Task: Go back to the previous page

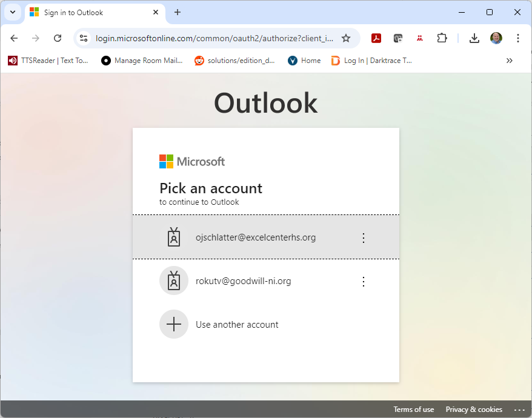Action: click(x=14, y=38)
